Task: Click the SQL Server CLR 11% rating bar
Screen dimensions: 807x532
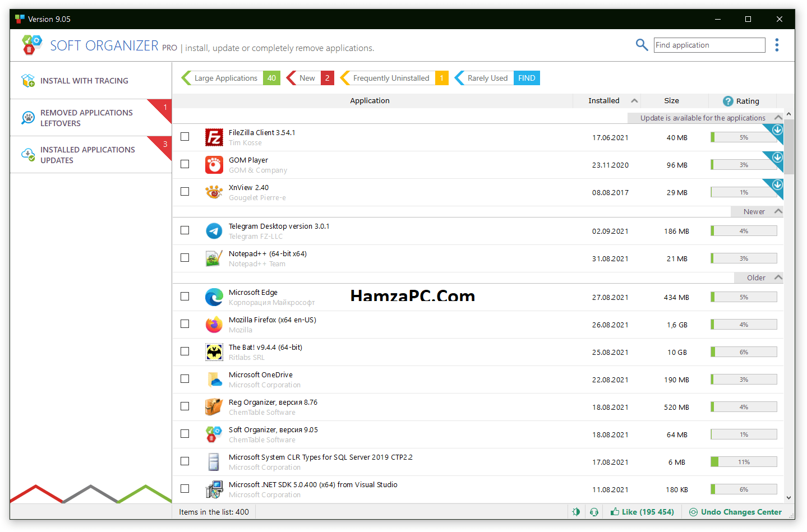Action: 744,462
